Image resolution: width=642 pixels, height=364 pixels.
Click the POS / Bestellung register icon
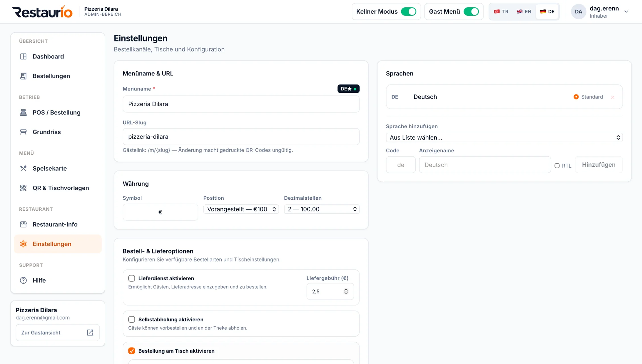(x=23, y=113)
